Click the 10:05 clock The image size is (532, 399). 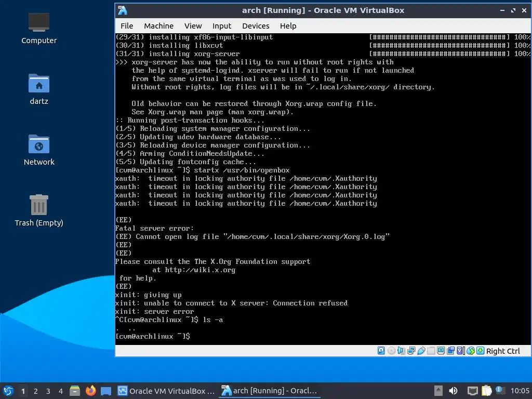(520, 391)
